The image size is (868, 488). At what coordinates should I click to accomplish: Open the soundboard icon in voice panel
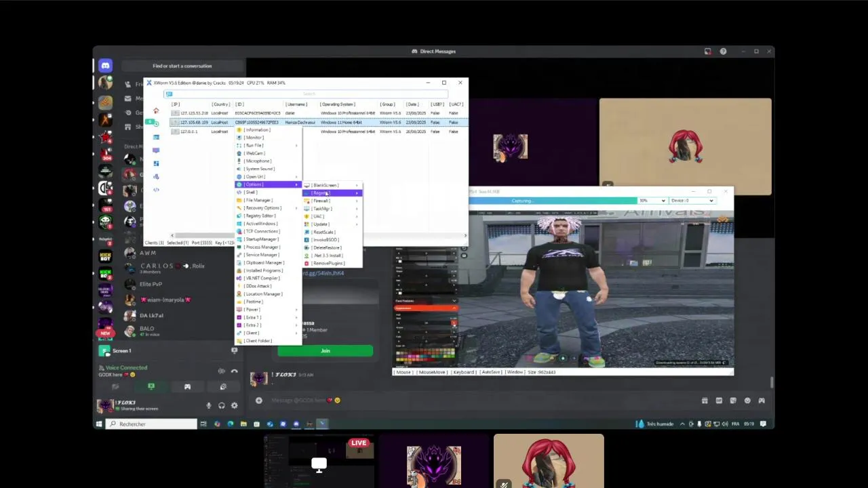[x=223, y=387]
